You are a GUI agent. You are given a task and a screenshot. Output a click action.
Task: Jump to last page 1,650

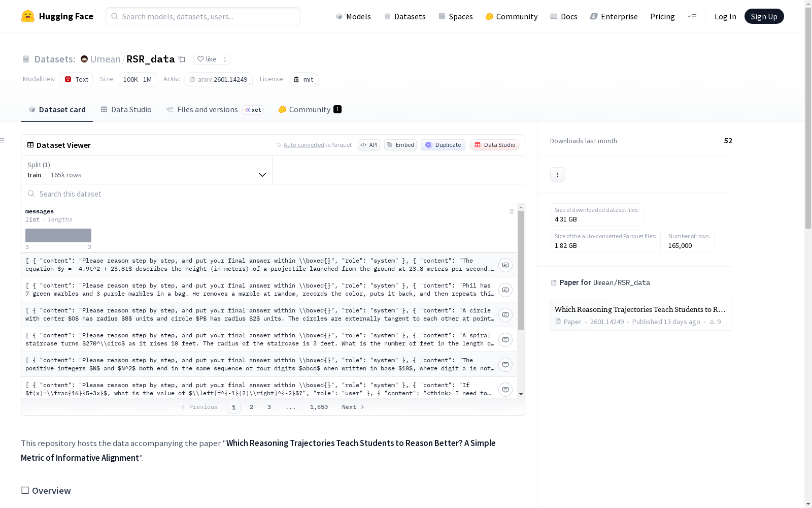[x=319, y=407]
